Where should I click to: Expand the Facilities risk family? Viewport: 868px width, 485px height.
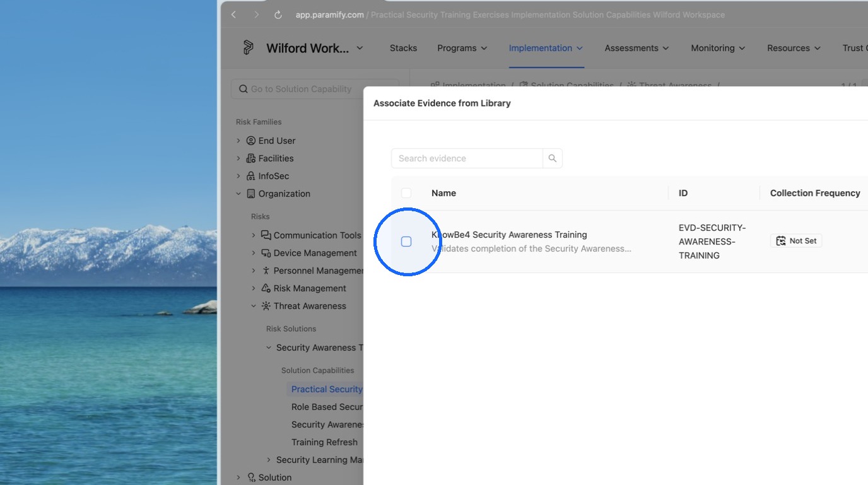(x=238, y=158)
